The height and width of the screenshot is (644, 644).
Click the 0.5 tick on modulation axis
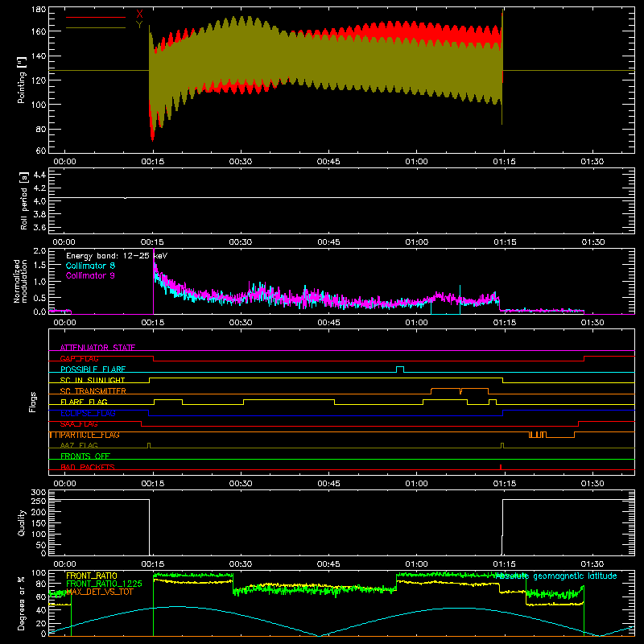39,298
